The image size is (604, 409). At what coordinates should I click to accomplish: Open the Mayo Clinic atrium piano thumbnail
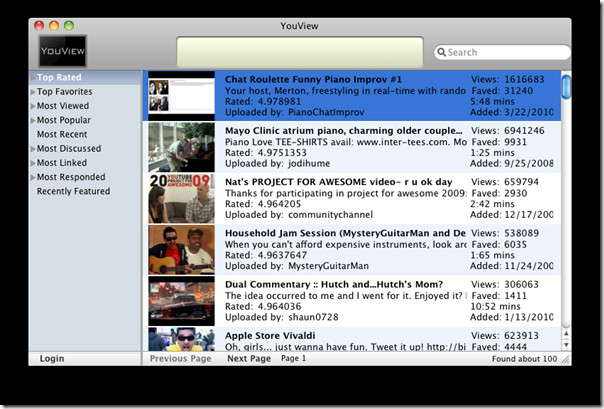pyautogui.click(x=181, y=147)
